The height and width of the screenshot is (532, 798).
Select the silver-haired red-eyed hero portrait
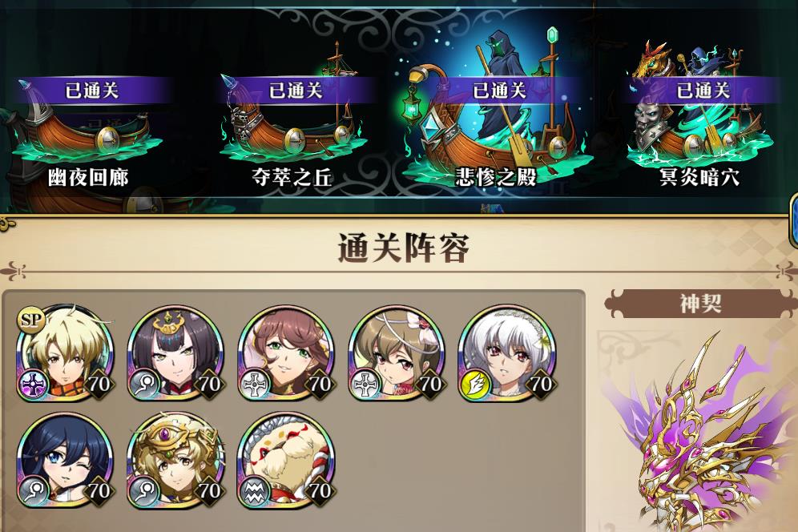point(507,353)
